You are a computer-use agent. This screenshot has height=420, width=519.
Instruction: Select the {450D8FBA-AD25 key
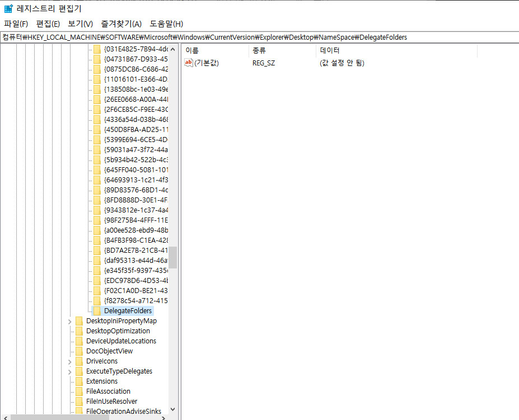(136, 130)
